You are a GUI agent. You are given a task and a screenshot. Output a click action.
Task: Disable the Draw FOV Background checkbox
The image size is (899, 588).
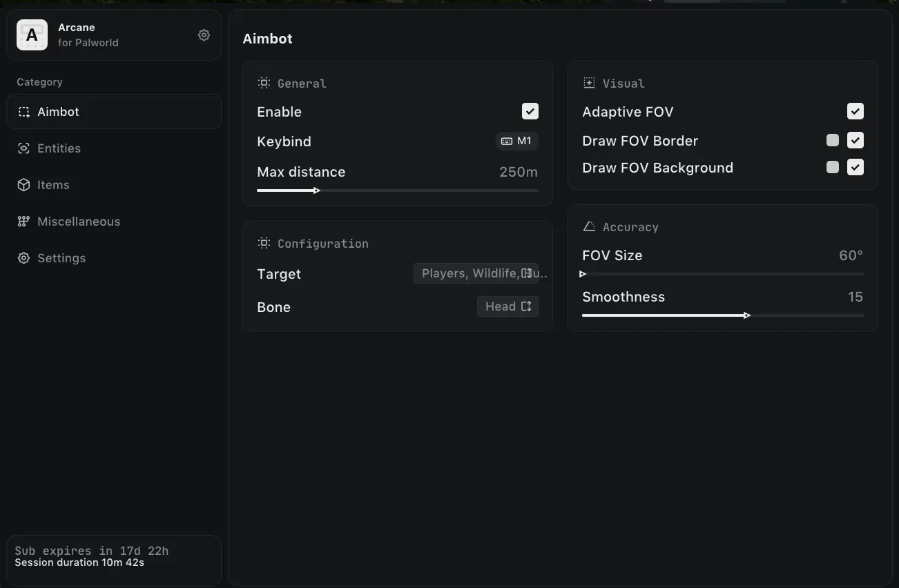pos(855,167)
